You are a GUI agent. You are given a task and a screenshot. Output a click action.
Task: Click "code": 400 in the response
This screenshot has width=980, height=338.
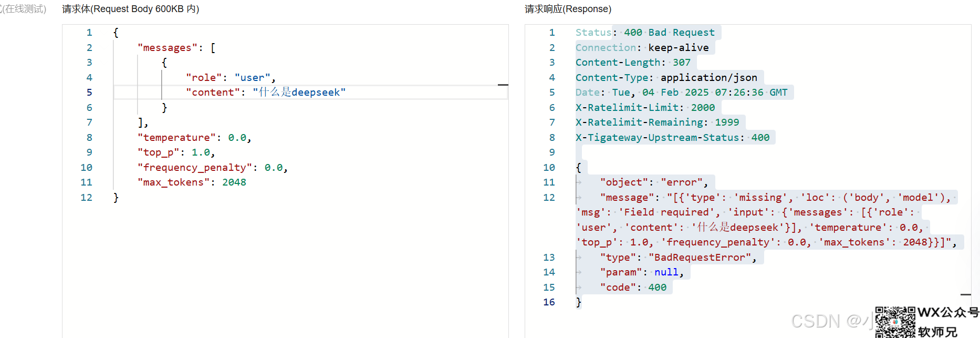[633, 288]
